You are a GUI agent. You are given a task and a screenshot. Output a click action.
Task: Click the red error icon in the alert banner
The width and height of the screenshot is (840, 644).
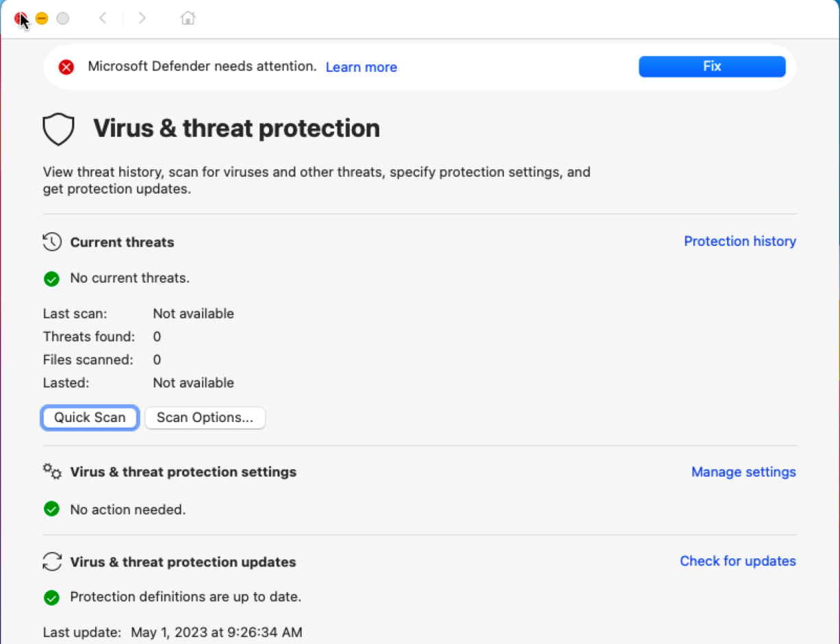(x=66, y=67)
